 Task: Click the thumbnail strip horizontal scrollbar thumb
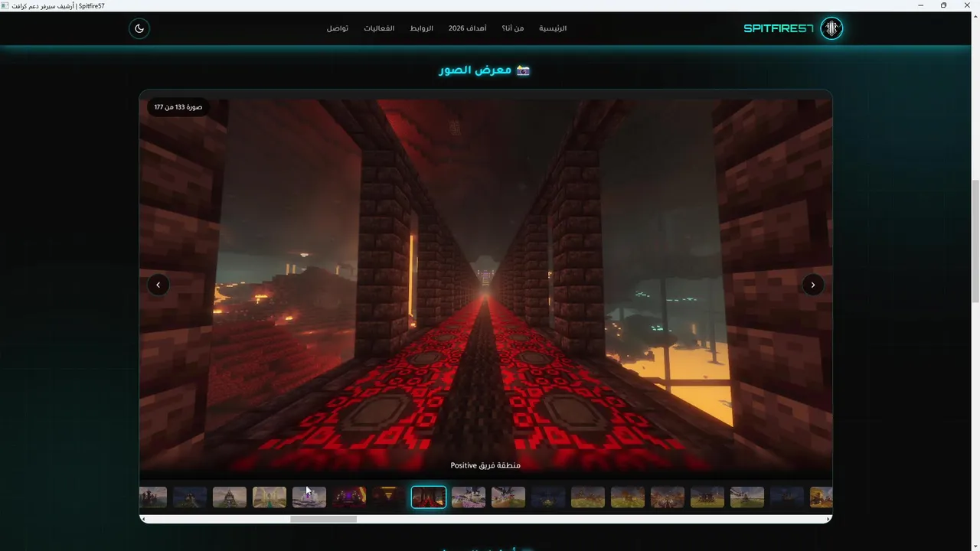pos(323,519)
